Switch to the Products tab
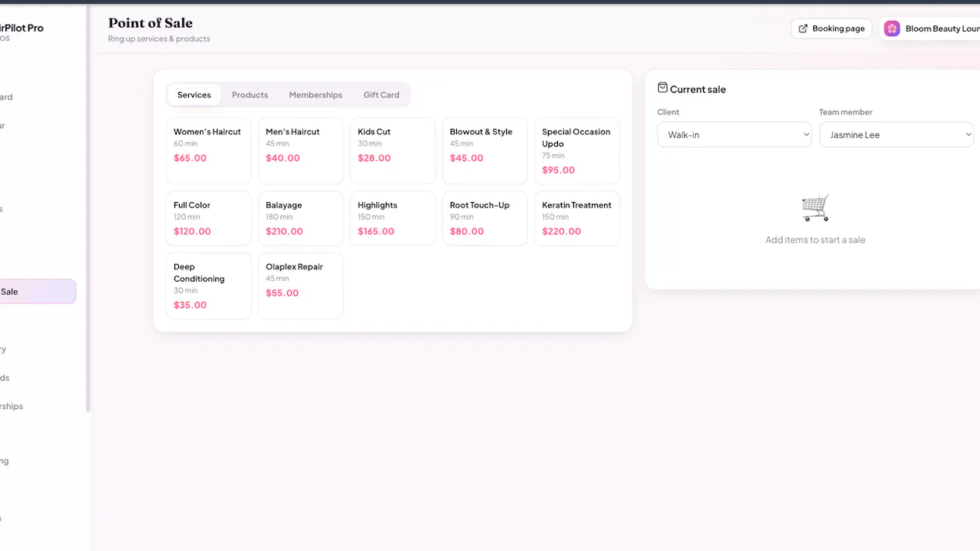The image size is (980, 551). click(x=250, y=95)
